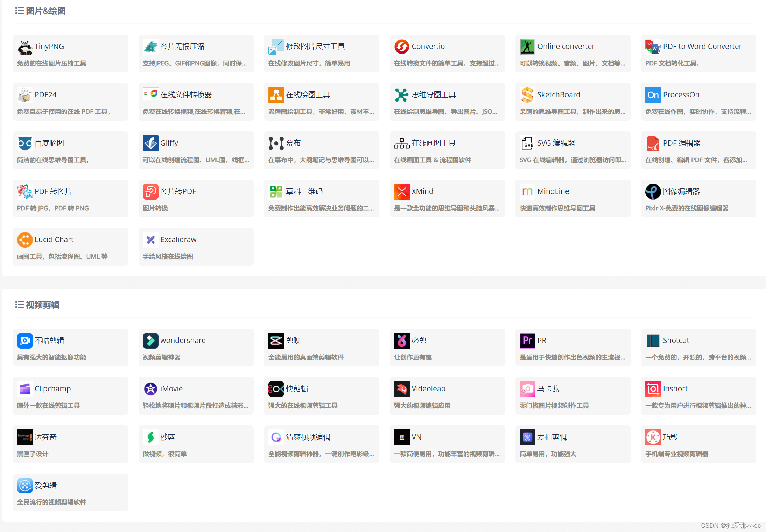The image size is (766, 532).
Task: Click the 草料二维码 green QR icon
Action: click(x=276, y=191)
